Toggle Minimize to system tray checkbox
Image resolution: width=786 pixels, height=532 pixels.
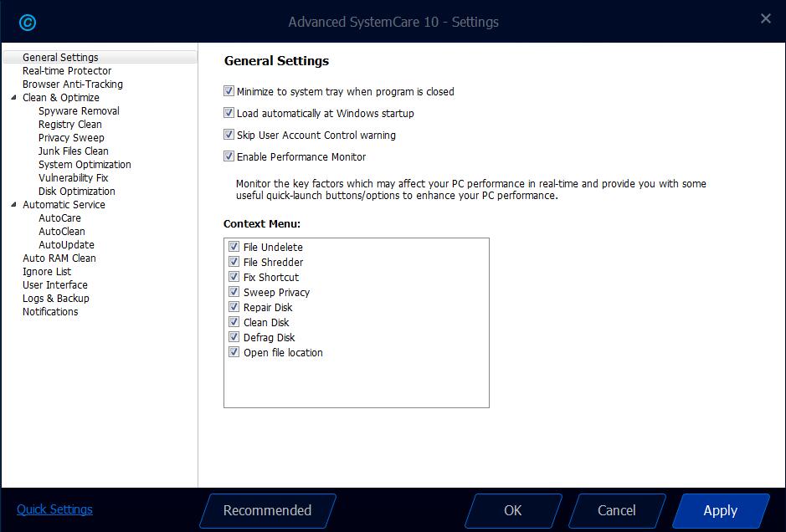pyautogui.click(x=229, y=91)
